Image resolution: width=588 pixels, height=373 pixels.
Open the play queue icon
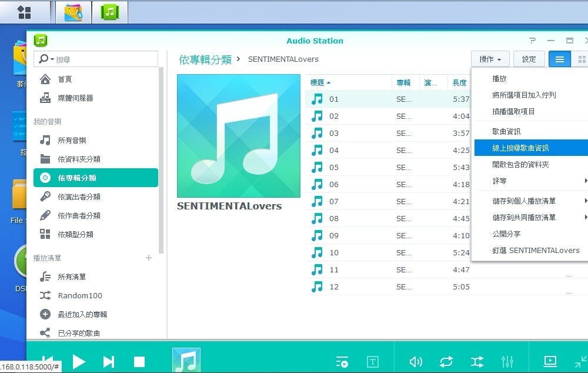342,362
